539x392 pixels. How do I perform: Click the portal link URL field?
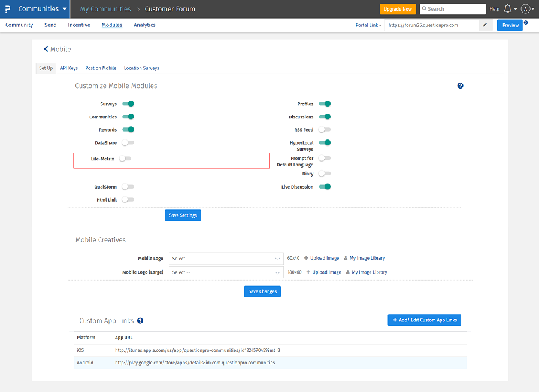pyautogui.click(x=432, y=25)
